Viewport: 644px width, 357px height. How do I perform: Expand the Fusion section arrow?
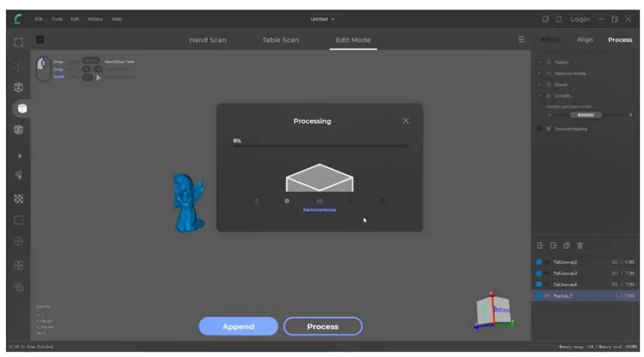[539, 62]
